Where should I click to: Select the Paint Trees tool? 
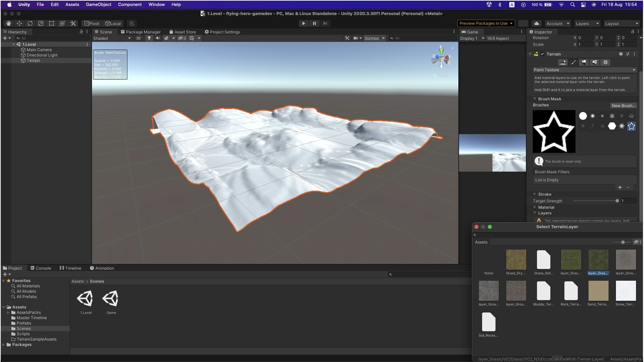(584, 62)
